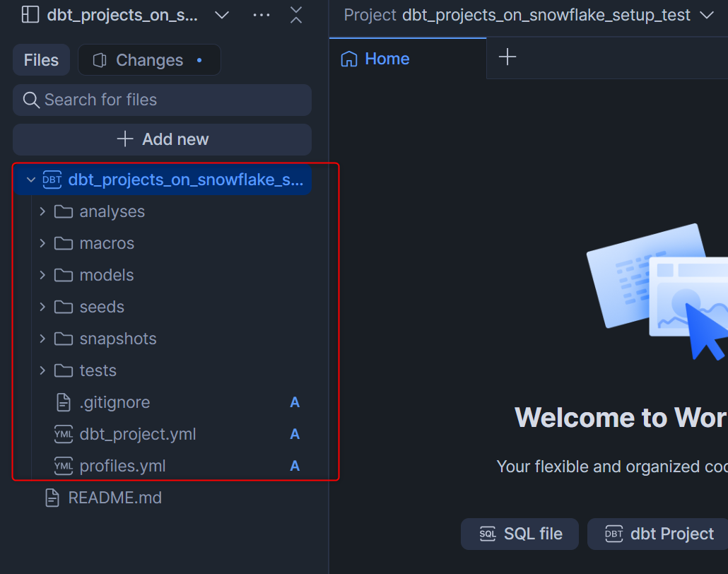This screenshot has height=574, width=728.
Task: Collapse the dbt_projects_on_snowflake project root chevron
Action: tap(30, 180)
